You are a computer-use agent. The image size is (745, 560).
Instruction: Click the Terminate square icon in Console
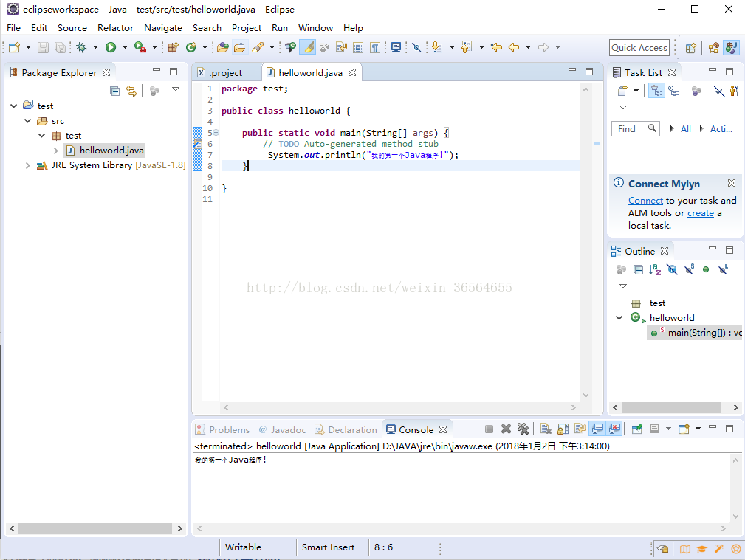point(489,429)
